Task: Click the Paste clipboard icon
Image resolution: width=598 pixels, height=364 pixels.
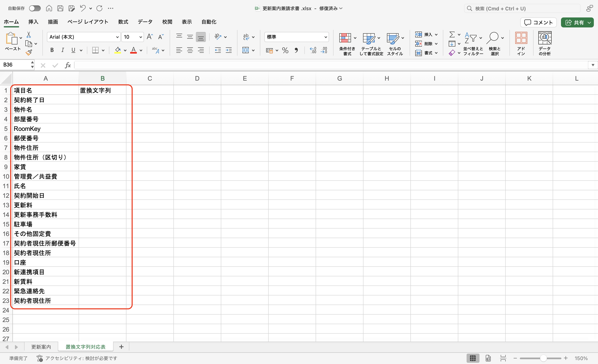Action: point(11,39)
